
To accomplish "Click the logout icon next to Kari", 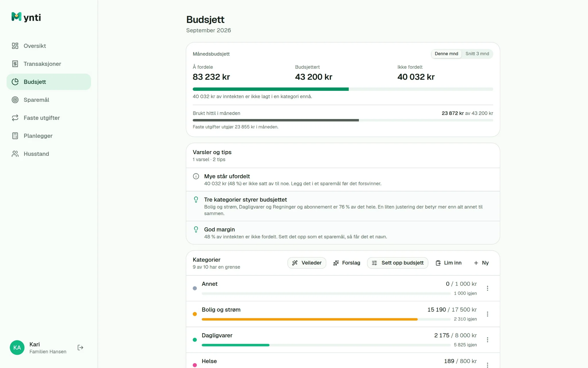I will pos(80,348).
